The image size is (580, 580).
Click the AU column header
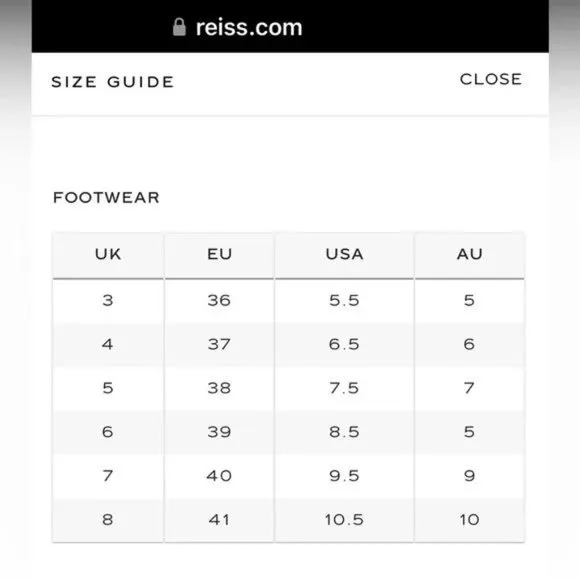[469, 254]
